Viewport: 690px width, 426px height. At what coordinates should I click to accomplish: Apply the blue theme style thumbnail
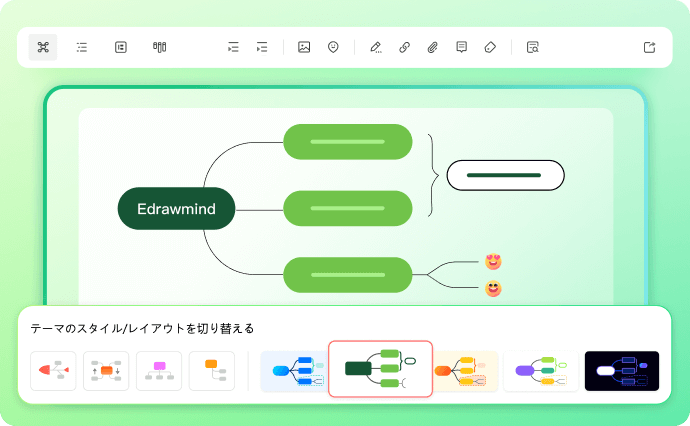coord(294,371)
